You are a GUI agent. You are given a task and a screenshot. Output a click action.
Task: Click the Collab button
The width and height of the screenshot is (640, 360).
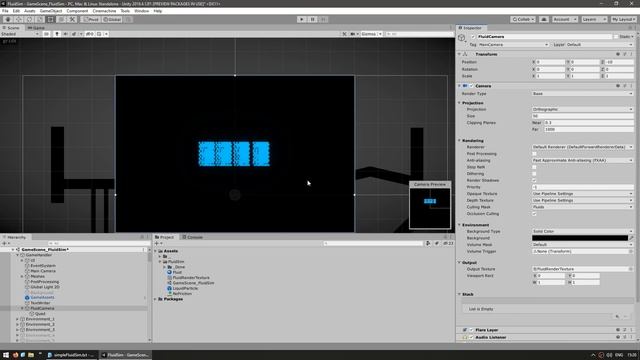523,19
